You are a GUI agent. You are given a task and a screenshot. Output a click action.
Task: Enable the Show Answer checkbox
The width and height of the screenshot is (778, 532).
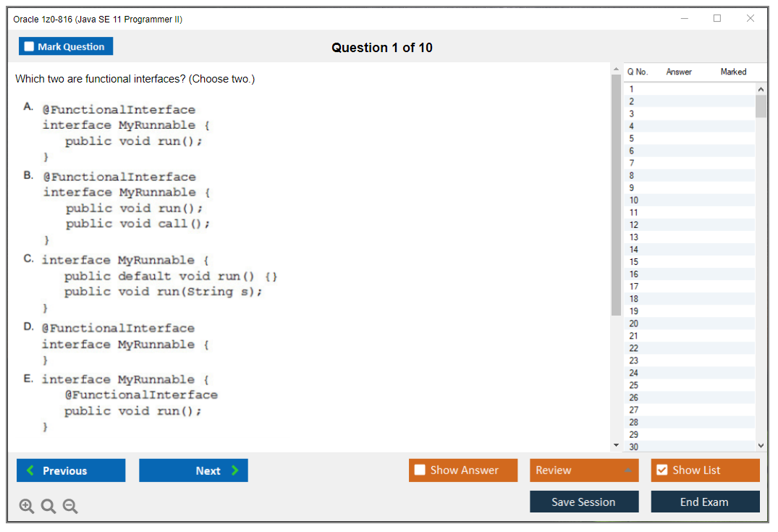pos(420,470)
